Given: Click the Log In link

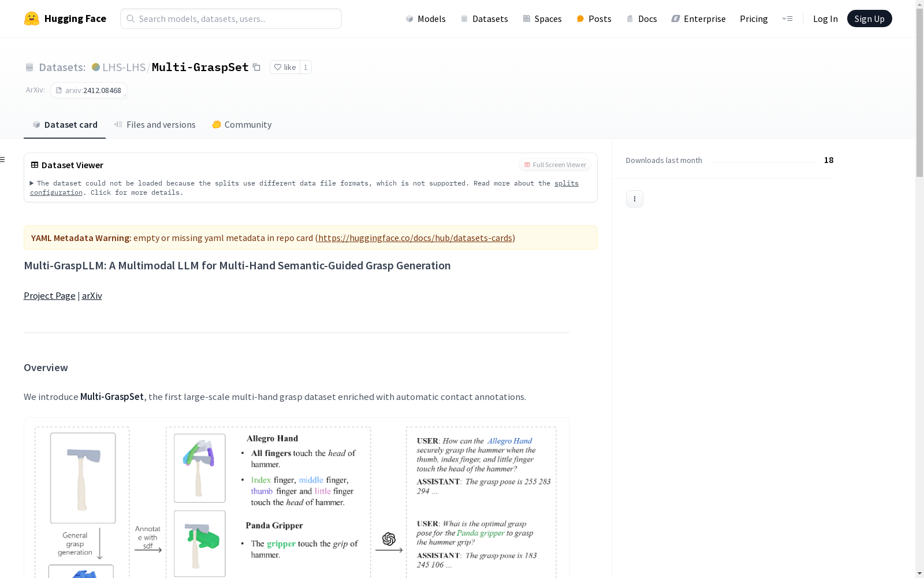Looking at the screenshot, I should pyautogui.click(x=825, y=18).
